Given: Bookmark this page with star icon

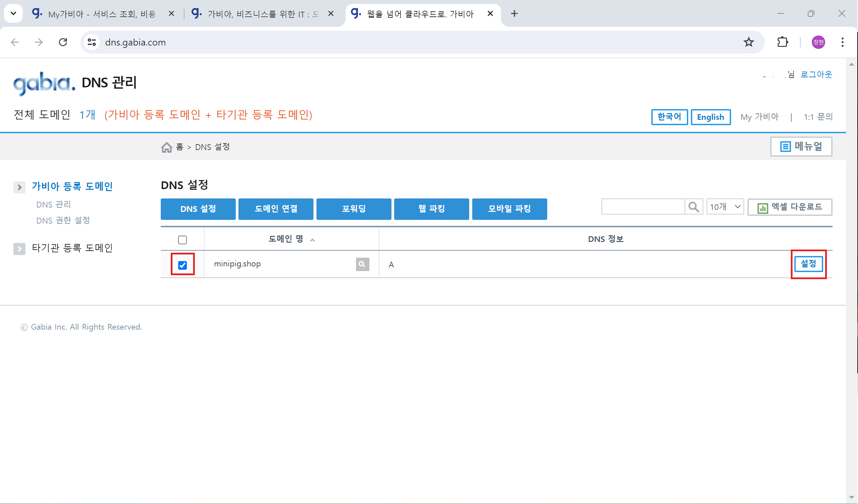Looking at the screenshot, I should coord(748,42).
